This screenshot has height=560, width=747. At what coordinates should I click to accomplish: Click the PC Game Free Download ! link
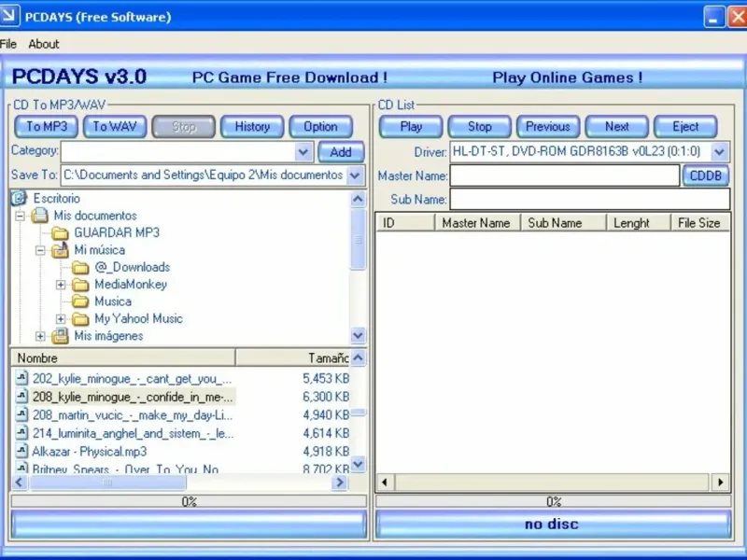[x=289, y=77]
